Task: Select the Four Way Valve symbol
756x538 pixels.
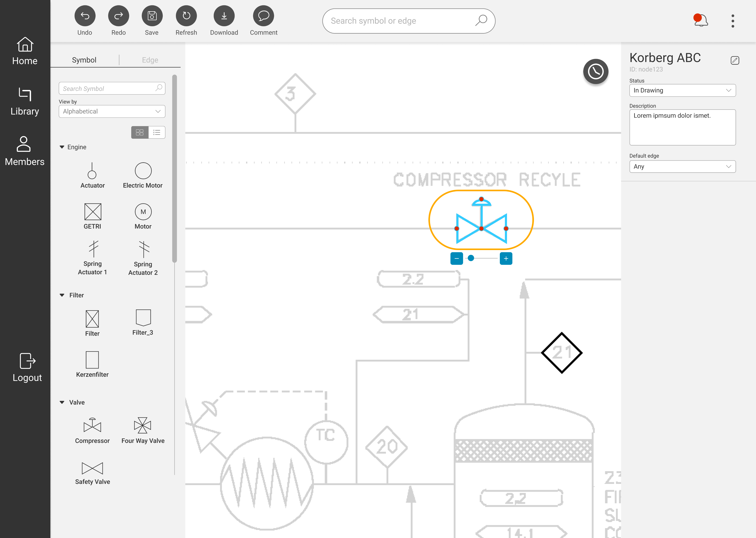Action: (143, 426)
